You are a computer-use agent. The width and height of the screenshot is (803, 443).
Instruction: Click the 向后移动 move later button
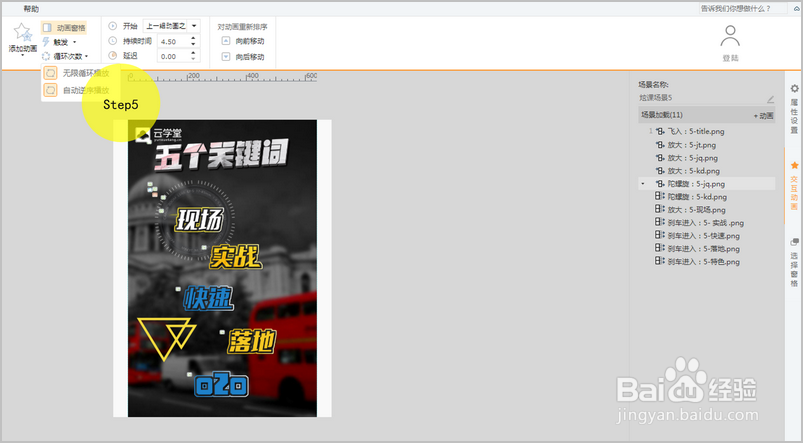point(243,57)
